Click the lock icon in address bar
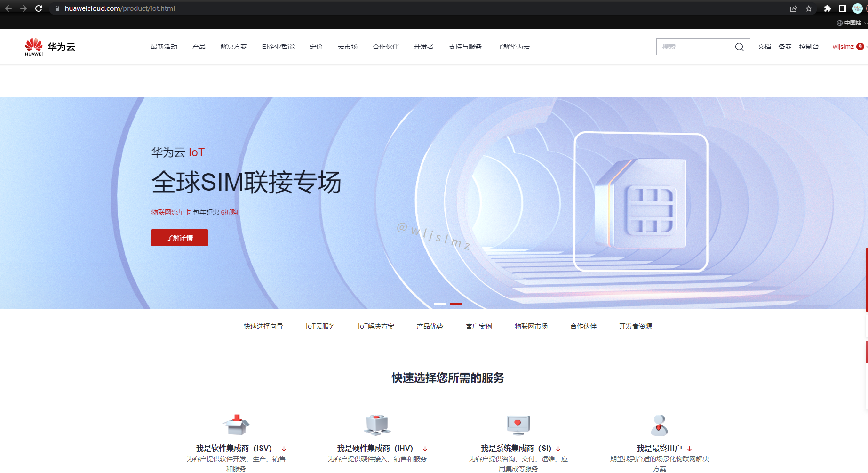868x473 pixels. 57,8
